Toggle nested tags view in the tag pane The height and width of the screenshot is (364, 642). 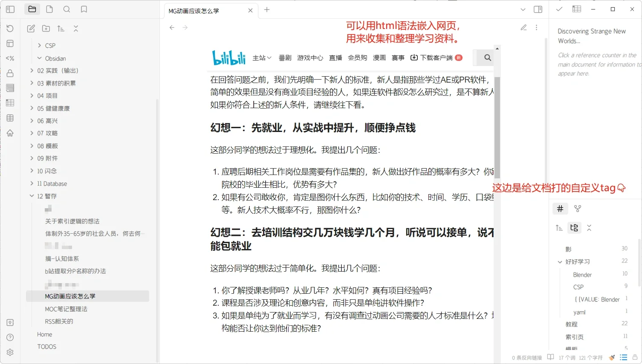(574, 228)
